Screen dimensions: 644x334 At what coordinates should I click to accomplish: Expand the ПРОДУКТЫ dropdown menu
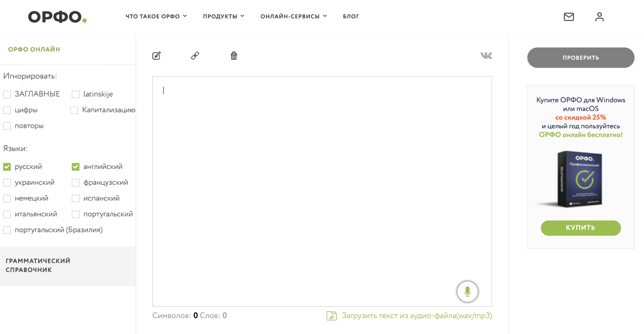pyautogui.click(x=224, y=17)
